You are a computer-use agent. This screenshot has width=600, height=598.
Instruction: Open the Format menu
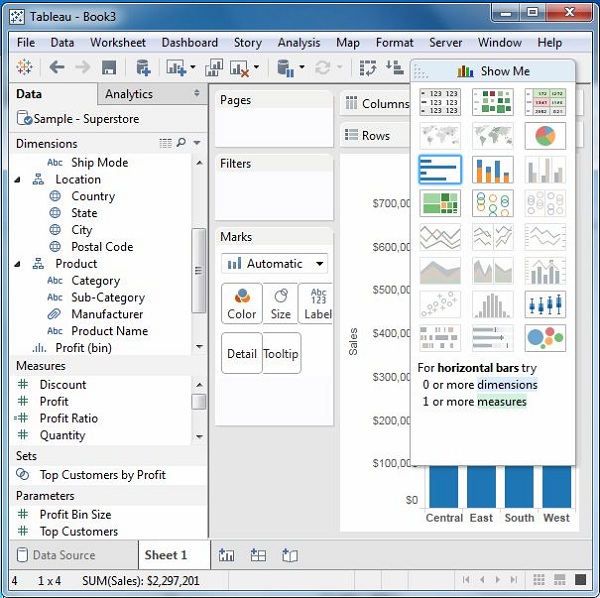[395, 42]
